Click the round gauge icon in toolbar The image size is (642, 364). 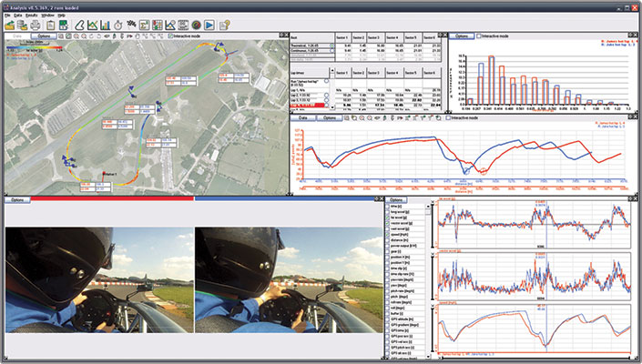[195, 25]
